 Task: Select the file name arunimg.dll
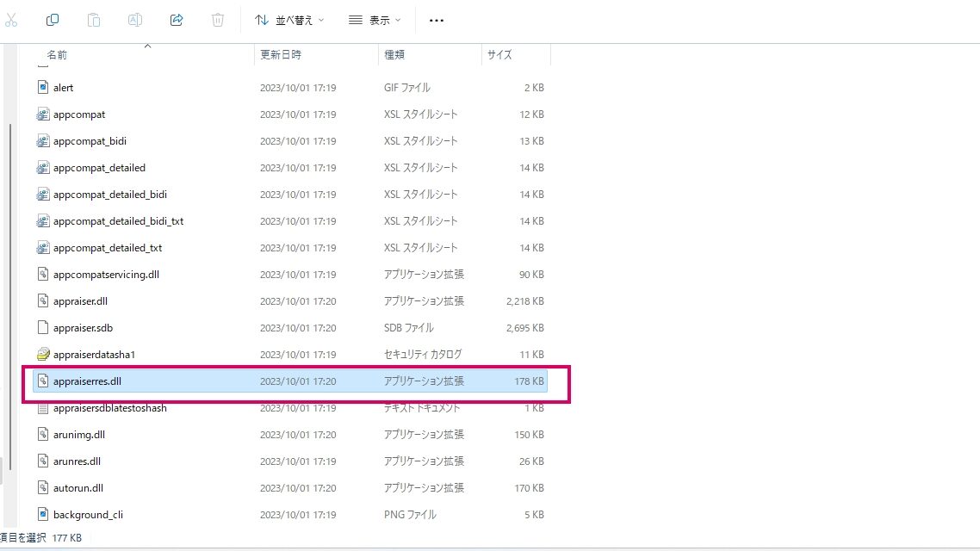[79, 435]
